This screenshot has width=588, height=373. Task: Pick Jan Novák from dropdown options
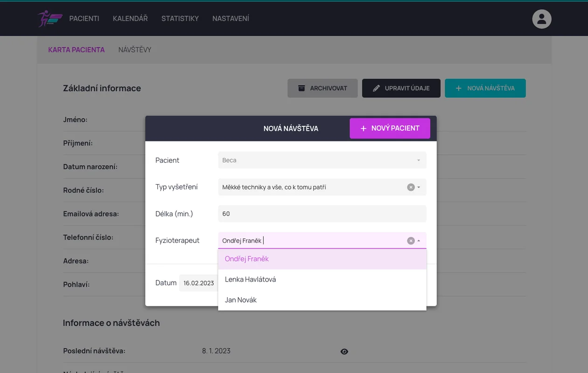241,300
